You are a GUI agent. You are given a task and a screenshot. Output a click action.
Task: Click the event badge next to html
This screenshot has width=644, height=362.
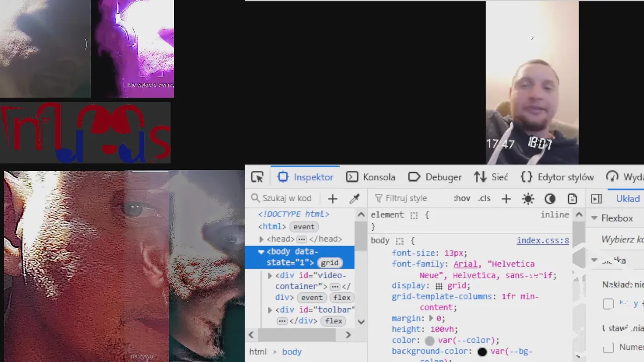pyautogui.click(x=304, y=227)
